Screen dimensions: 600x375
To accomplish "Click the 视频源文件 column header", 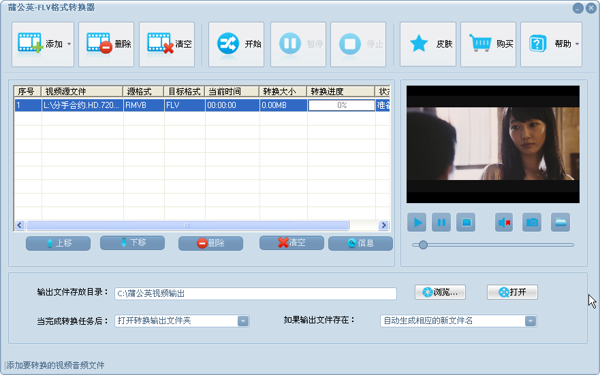I will [82, 91].
